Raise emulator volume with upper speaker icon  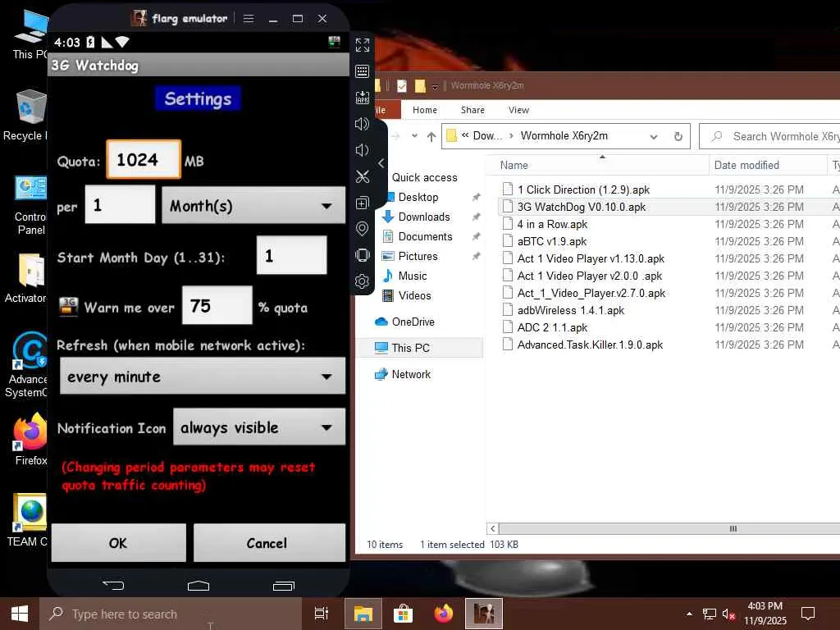tap(362, 124)
